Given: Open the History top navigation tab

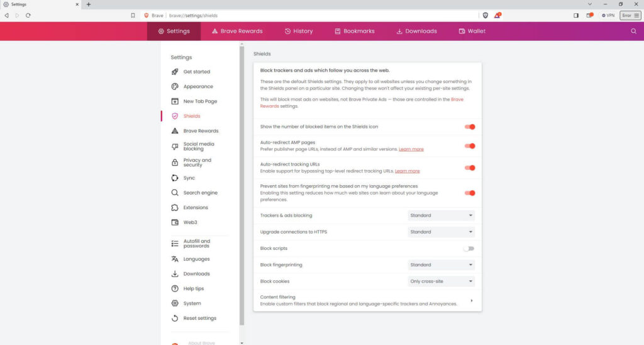Looking at the screenshot, I should pyautogui.click(x=299, y=31).
